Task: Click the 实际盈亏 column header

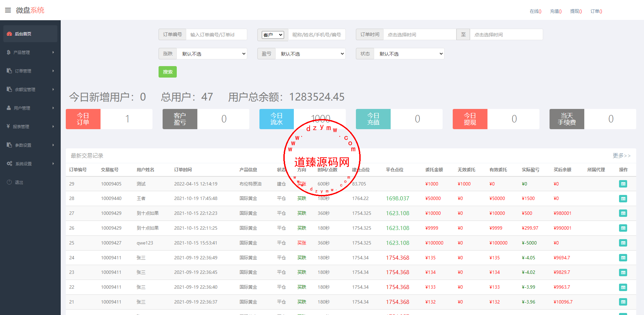Action: pyautogui.click(x=530, y=170)
